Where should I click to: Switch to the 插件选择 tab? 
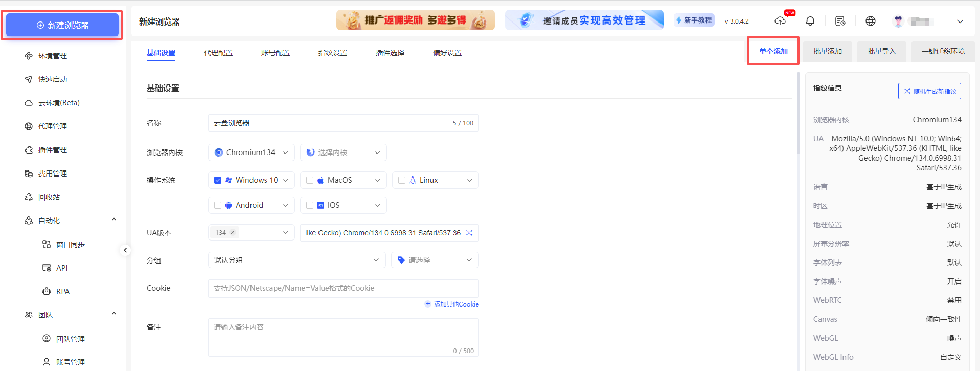(x=390, y=53)
